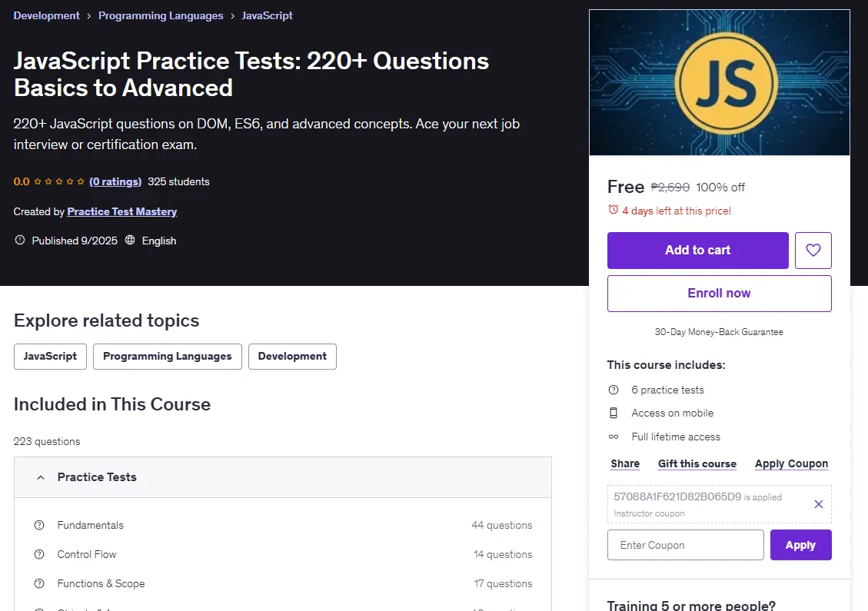This screenshot has height=611, width=868.
Task: Click '325 students' text
Action: 178,181
